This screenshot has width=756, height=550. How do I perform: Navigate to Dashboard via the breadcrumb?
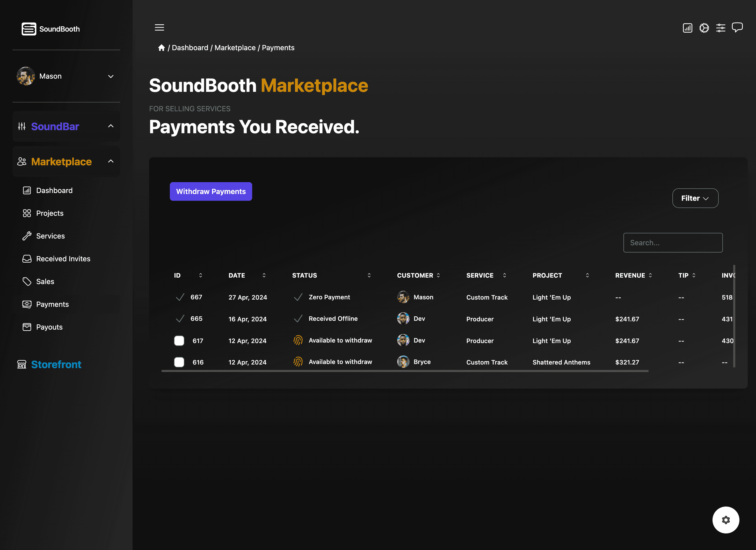[190, 47]
